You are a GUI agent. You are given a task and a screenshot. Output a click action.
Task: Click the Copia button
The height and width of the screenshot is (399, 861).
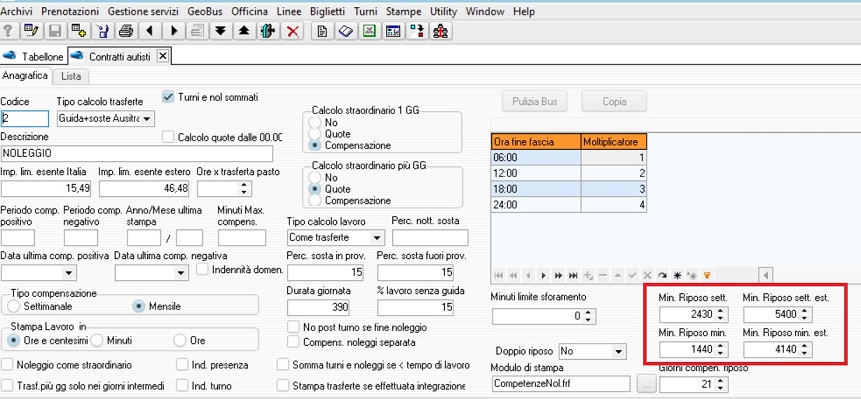click(x=614, y=102)
